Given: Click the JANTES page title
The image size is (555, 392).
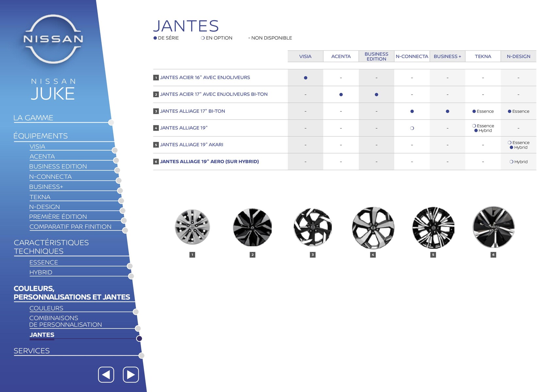Looking at the screenshot, I should coord(186,26).
